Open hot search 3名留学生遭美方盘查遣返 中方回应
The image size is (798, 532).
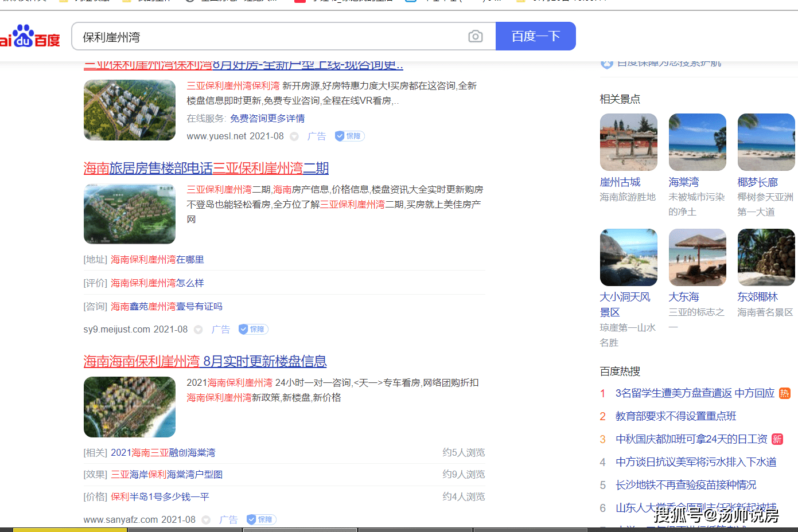click(695, 393)
